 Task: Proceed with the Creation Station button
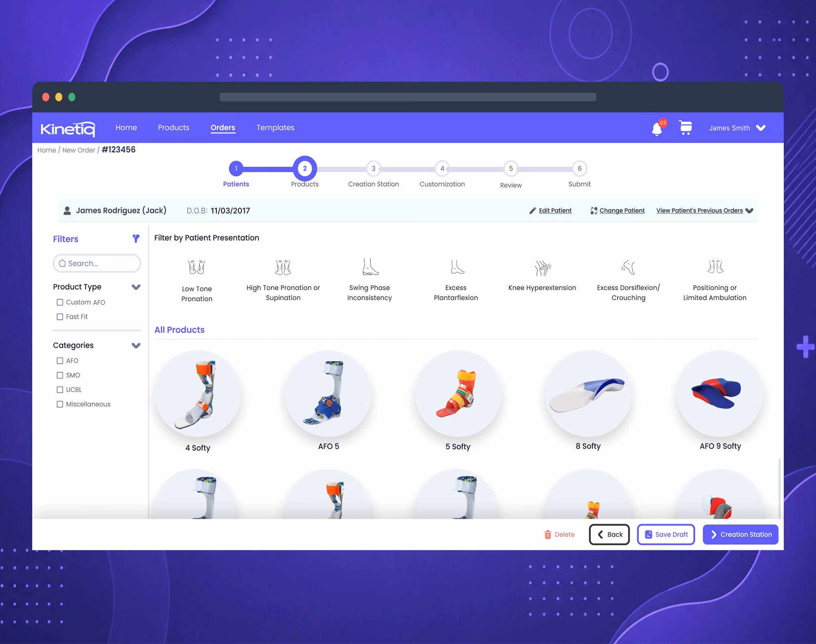coord(741,535)
